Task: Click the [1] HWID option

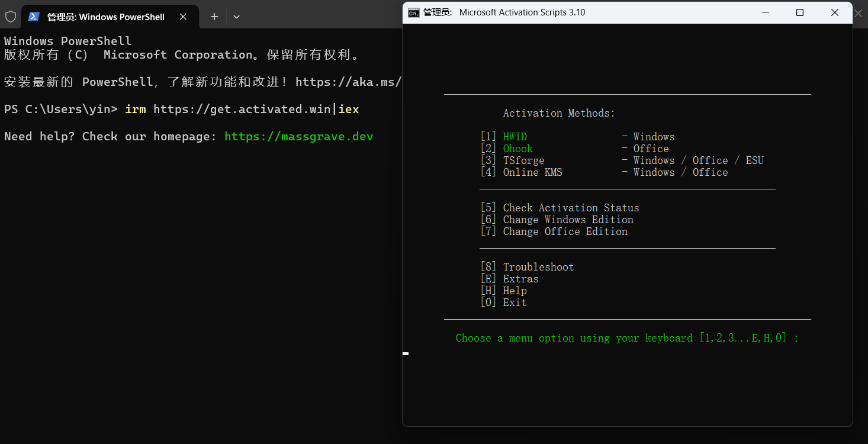Action: click(x=504, y=137)
